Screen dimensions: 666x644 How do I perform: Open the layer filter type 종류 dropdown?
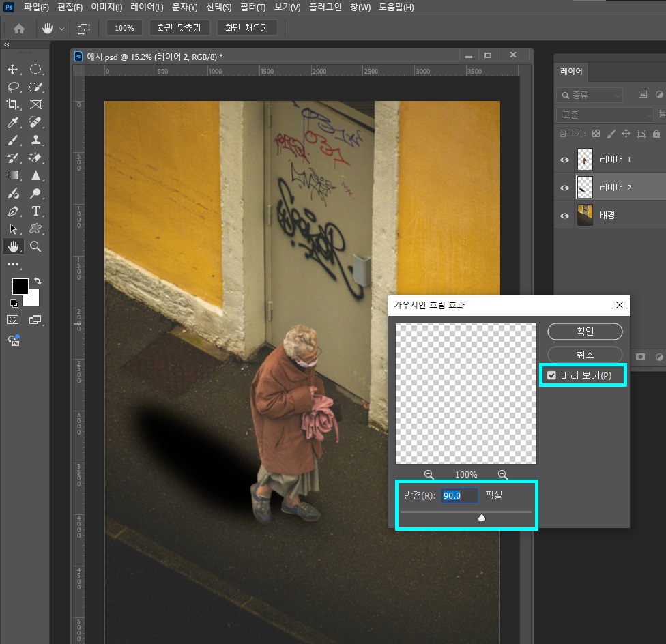coord(590,95)
